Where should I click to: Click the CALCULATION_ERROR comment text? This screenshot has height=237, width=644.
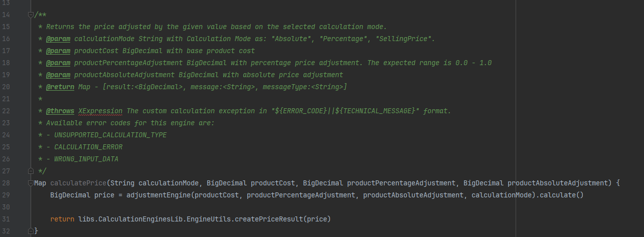pyautogui.click(x=88, y=147)
